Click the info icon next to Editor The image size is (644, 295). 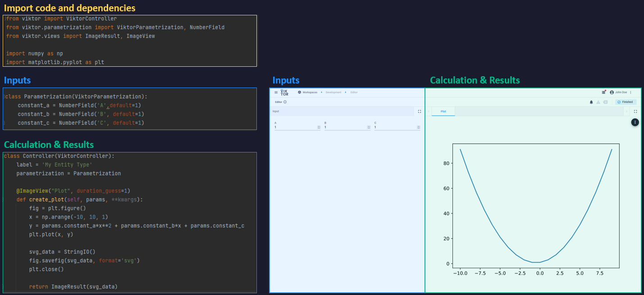tap(285, 102)
